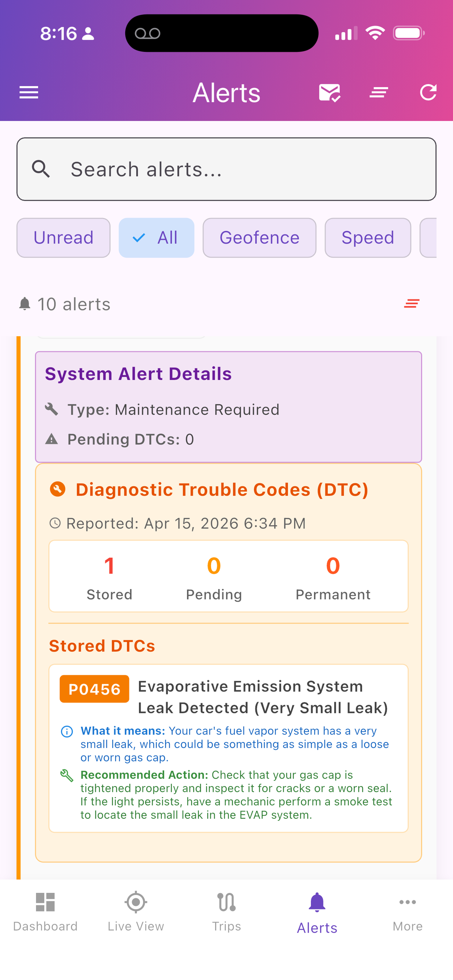Toggle the selected All filter chip

pyautogui.click(x=156, y=238)
